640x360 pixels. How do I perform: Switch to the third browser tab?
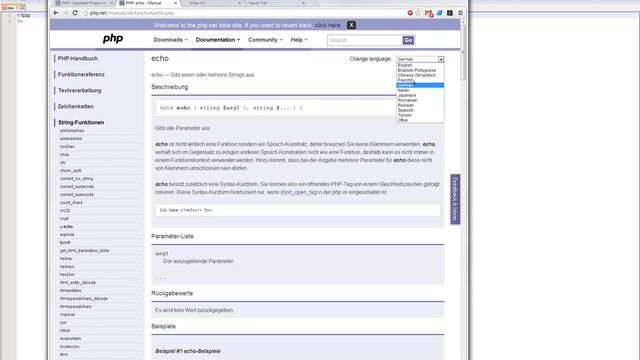(x=212, y=3)
